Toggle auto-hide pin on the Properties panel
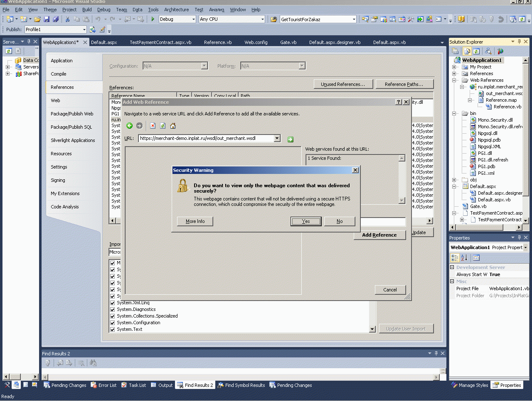 (519, 237)
